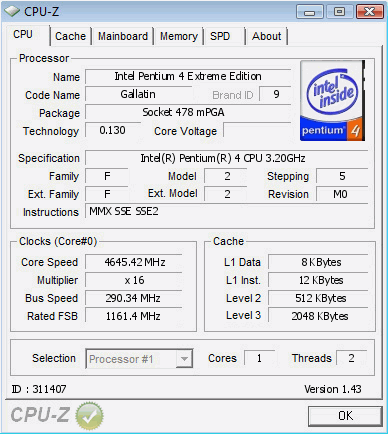Expand the Processor #1 selection dropdown
Image resolution: width=388 pixels, height=434 pixels.
click(184, 359)
